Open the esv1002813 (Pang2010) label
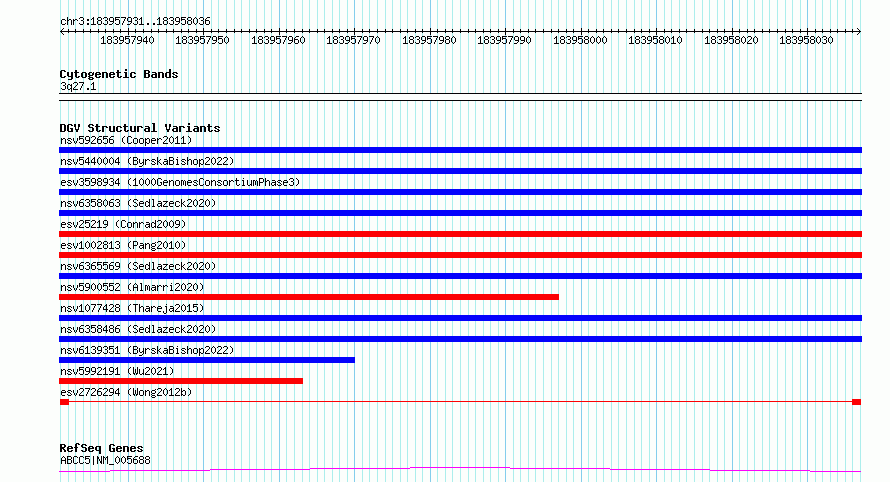This screenshot has height=482, width=890. (x=123, y=245)
